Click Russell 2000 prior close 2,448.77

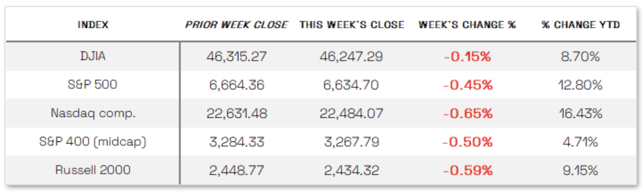click(237, 170)
